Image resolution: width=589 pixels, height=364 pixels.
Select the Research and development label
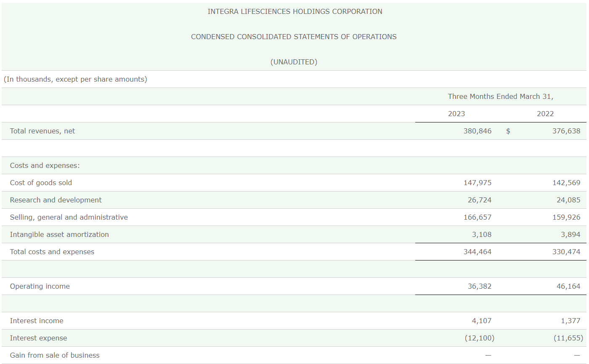[56, 200]
